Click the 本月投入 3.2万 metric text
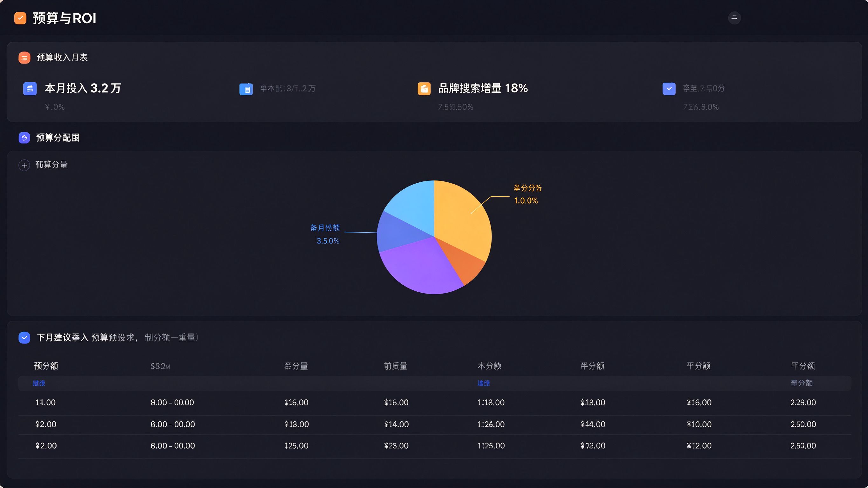This screenshot has width=868, height=488. point(83,88)
